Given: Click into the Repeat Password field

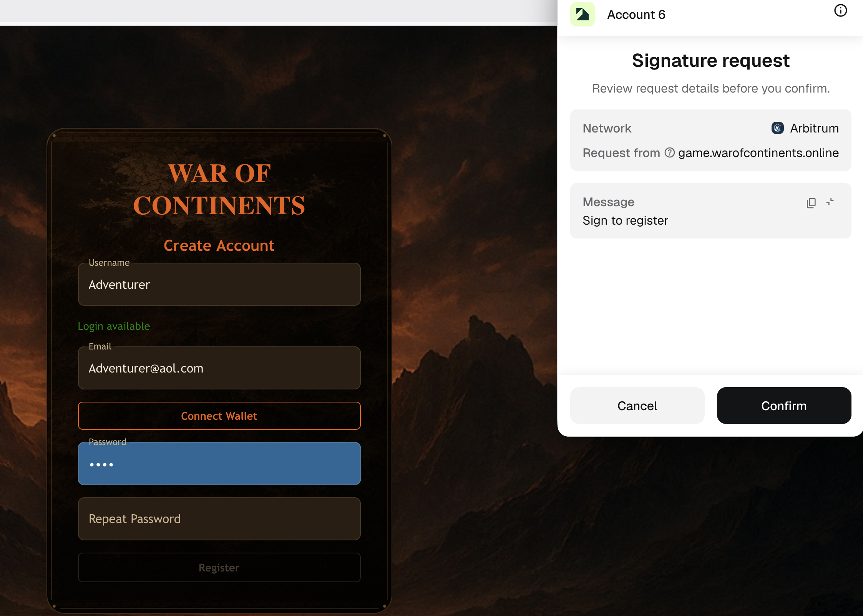Looking at the screenshot, I should tap(219, 519).
